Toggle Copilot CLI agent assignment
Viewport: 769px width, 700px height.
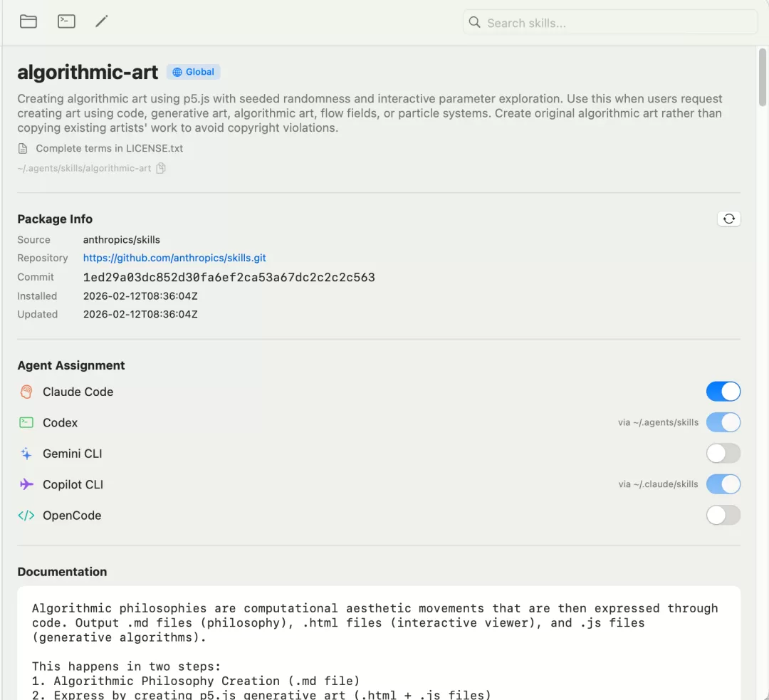[x=723, y=484]
